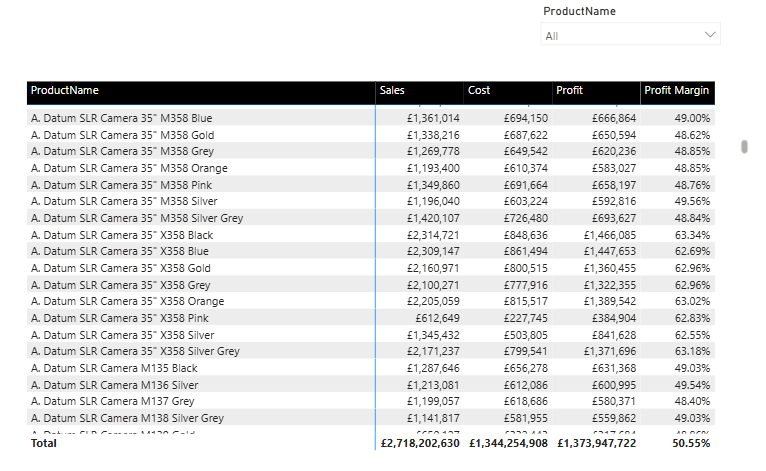Sort table by the Sales column header
The image size is (766, 471).
point(392,91)
